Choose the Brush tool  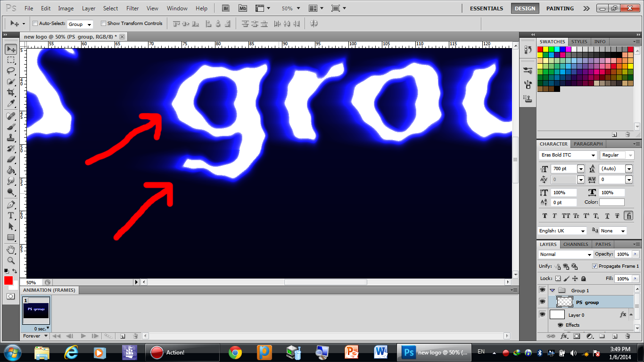pos(11,126)
